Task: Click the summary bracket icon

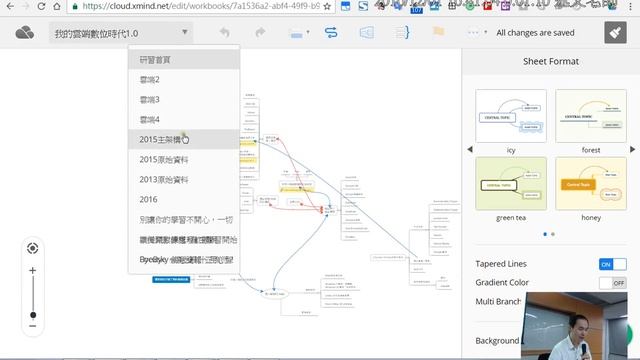Action: click(x=402, y=32)
